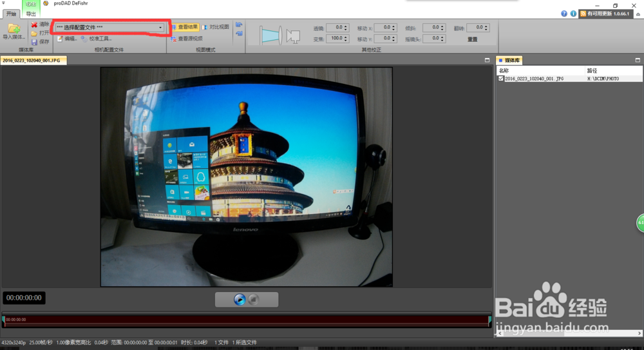Maximize the preview panel with its corner icon
Image resolution: width=644 pixels, height=350 pixels.
tap(487, 61)
